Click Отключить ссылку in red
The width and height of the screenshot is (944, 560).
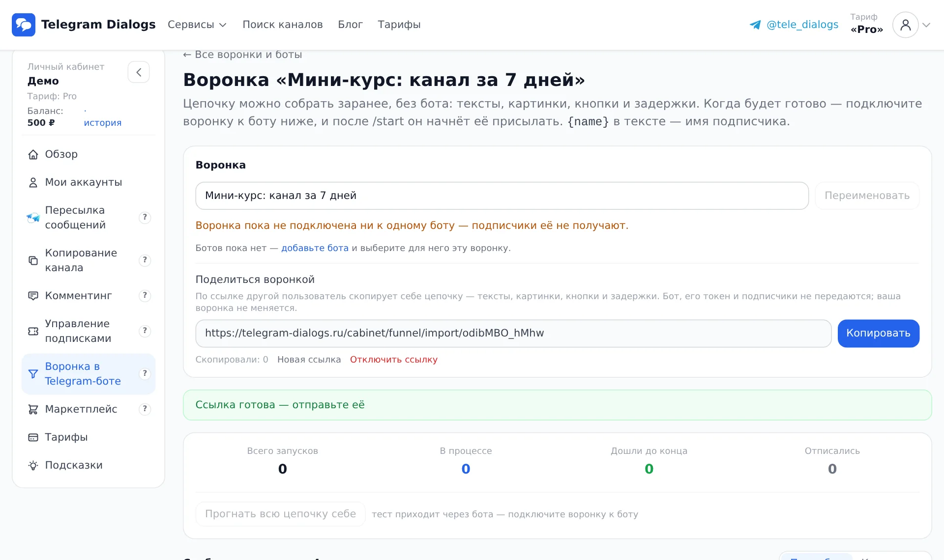393,360
